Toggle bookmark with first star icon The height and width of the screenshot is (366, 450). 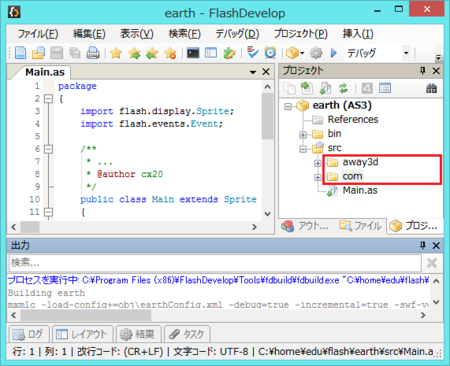pos(116,53)
